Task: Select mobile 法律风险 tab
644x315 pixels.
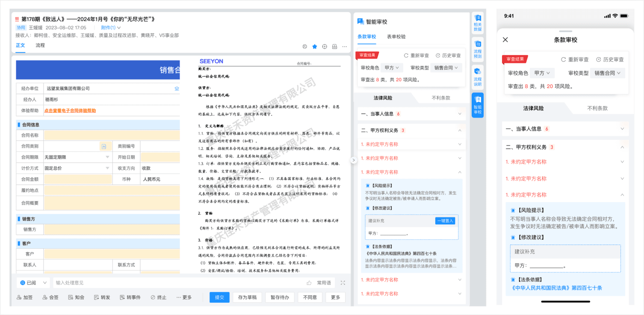Action: [534, 108]
